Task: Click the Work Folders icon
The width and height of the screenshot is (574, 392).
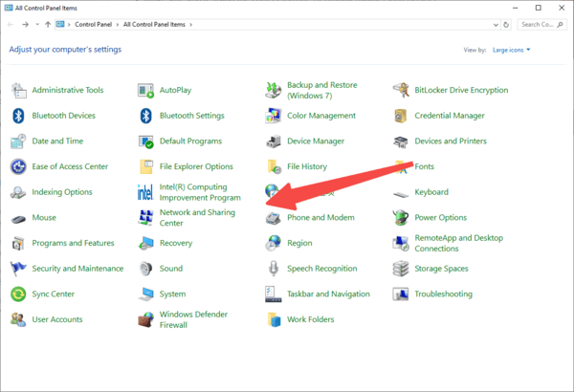Action: click(274, 319)
